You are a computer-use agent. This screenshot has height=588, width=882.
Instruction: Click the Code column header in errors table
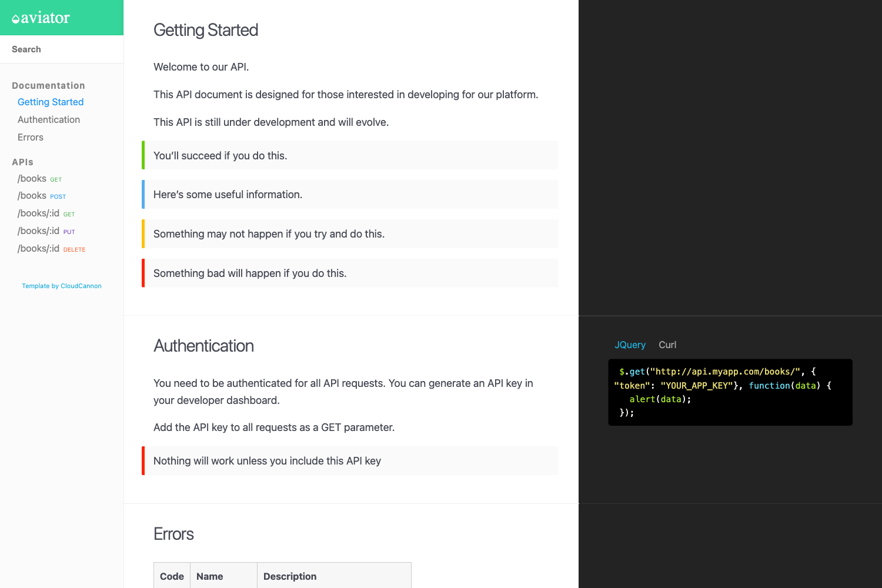[x=171, y=576]
